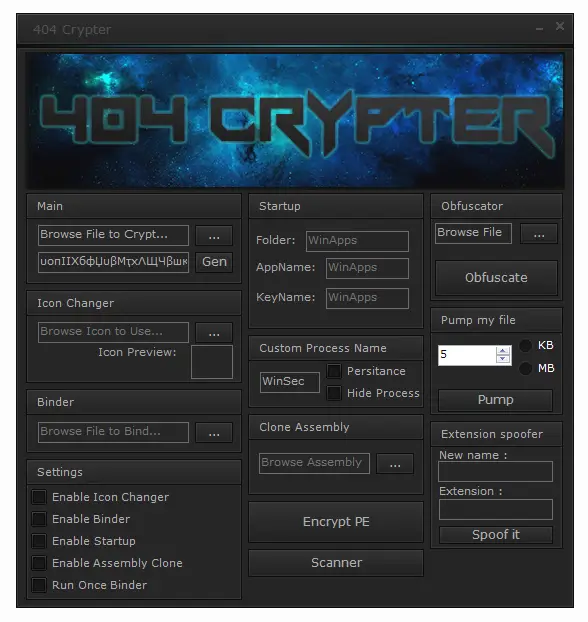
Task: Decrease pump size with down arrow
Action: coord(503,359)
